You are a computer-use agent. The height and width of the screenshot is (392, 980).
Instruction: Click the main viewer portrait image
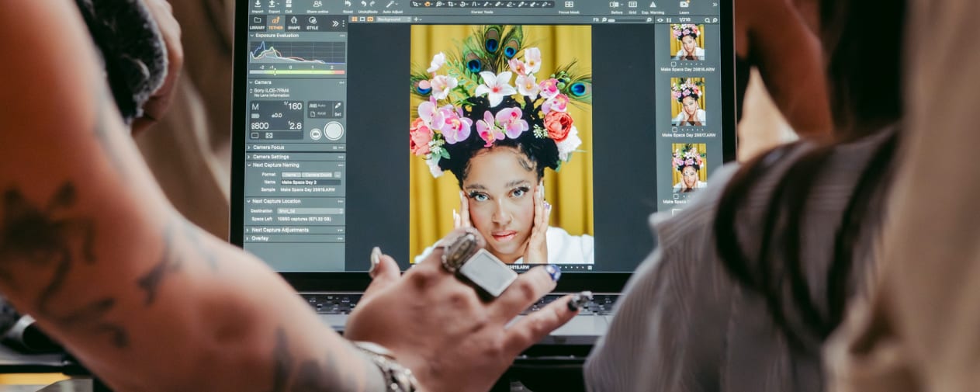[x=501, y=144]
